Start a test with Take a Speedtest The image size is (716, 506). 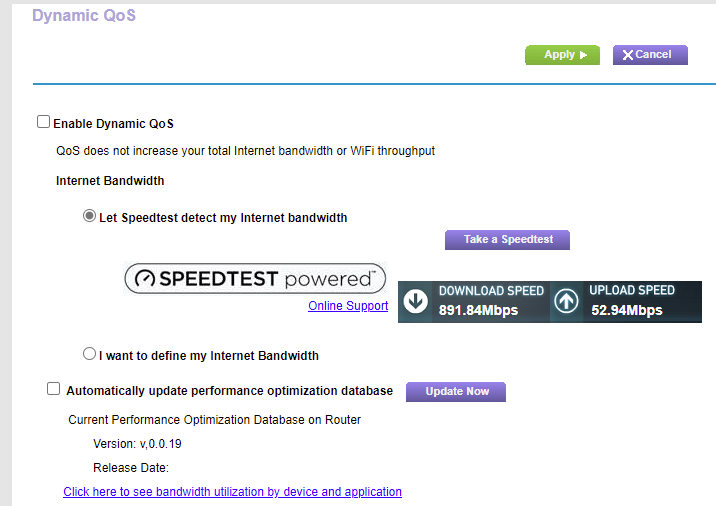click(507, 240)
